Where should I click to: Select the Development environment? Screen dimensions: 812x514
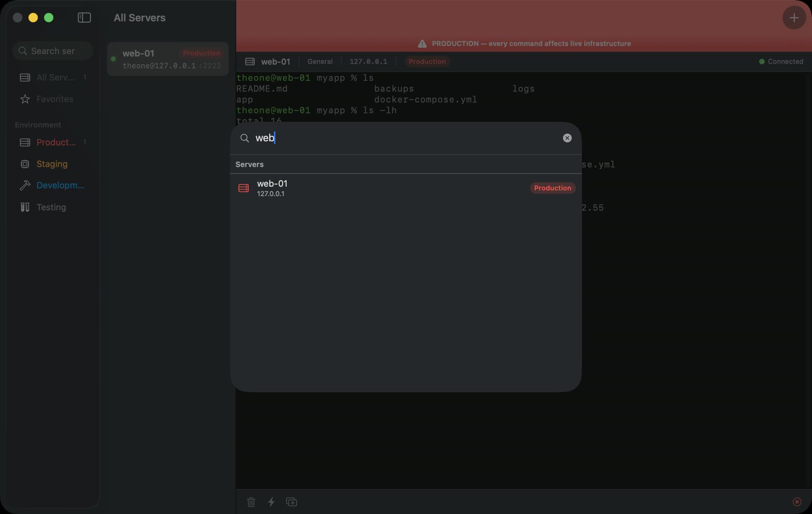[x=53, y=185]
